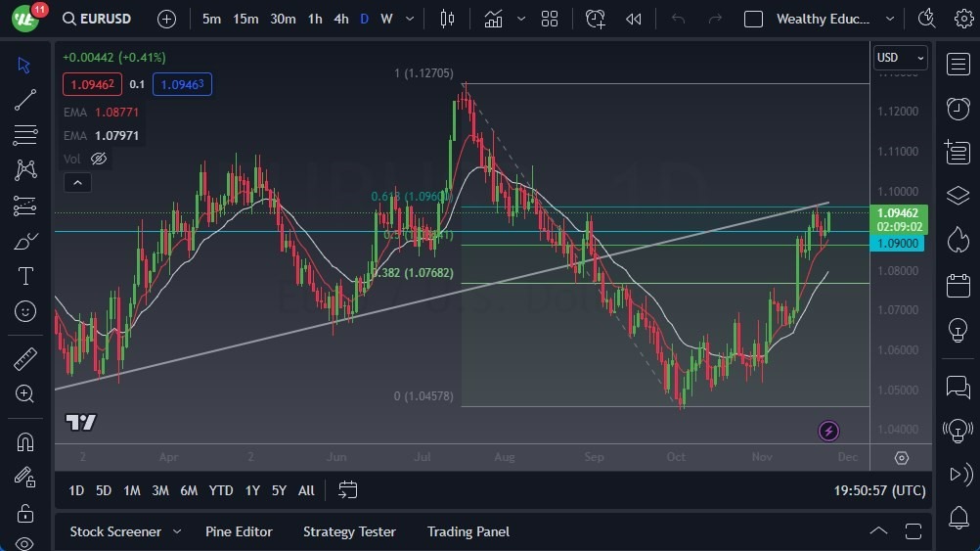
Task: Switch to 4h timeframe
Action: 340,19
